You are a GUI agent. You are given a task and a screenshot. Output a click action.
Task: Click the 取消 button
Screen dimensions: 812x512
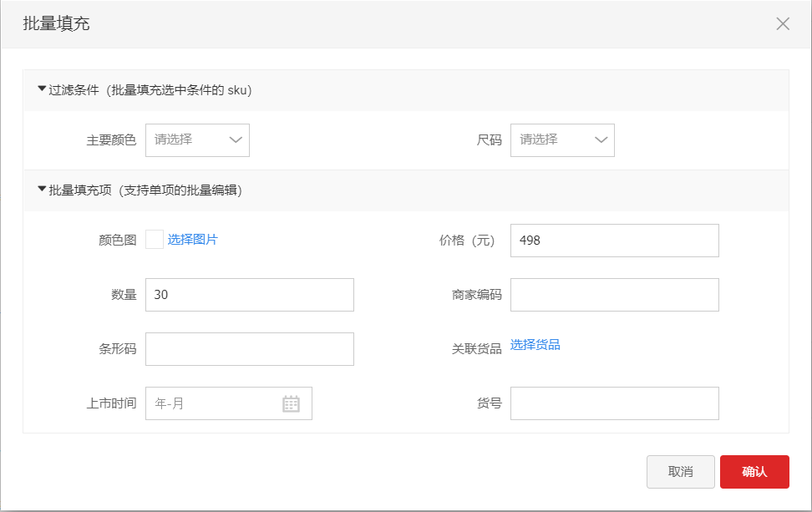click(681, 472)
